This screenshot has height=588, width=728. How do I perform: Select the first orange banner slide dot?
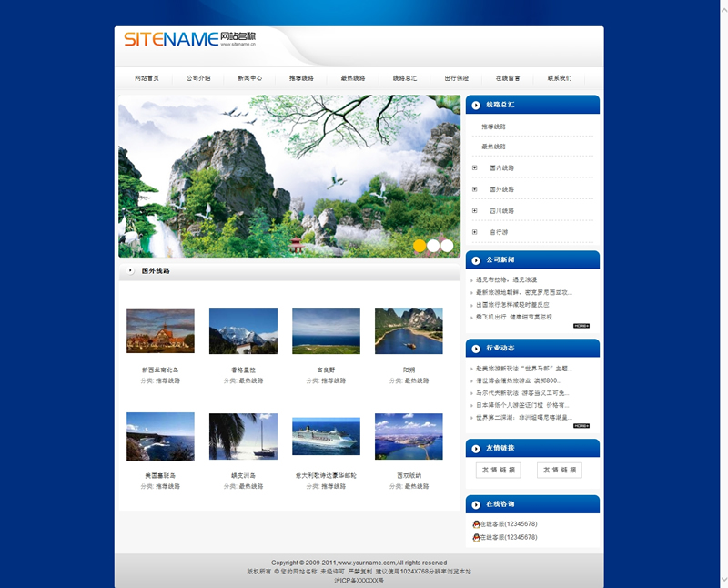pyautogui.click(x=420, y=246)
